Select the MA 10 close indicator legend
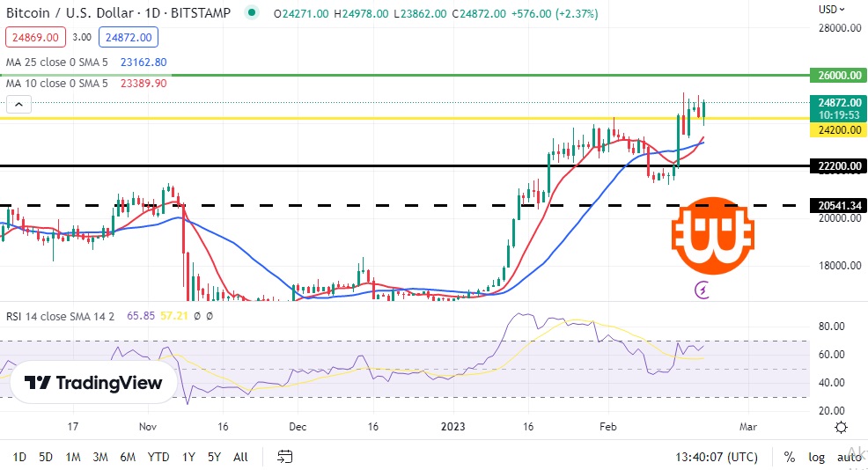This screenshot has height=470, width=868. tap(57, 83)
